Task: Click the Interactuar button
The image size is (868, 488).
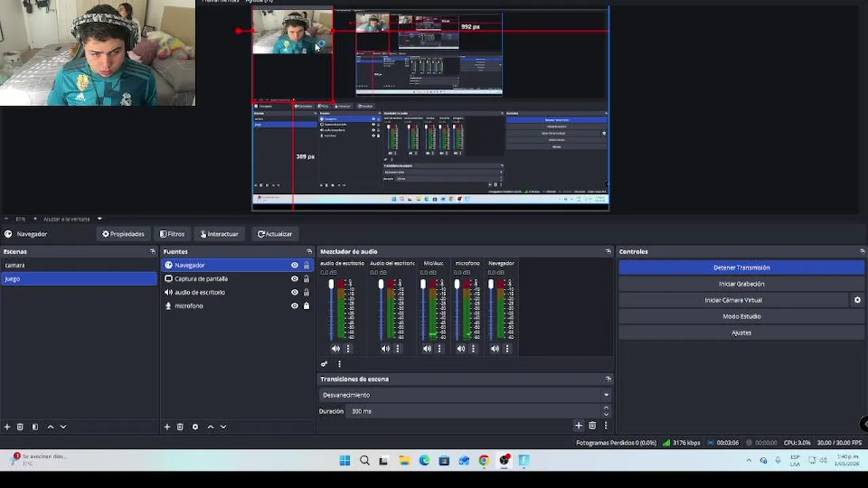Action: point(219,234)
